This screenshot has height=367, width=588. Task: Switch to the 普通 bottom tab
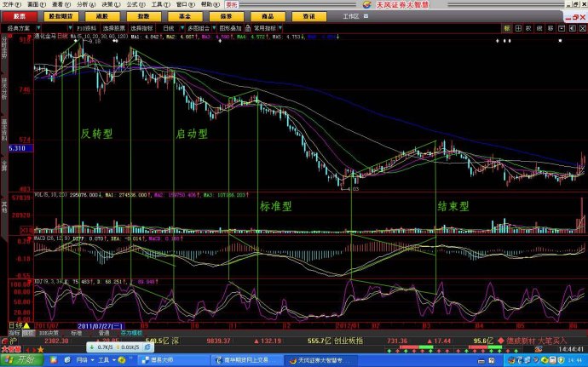coord(104,332)
